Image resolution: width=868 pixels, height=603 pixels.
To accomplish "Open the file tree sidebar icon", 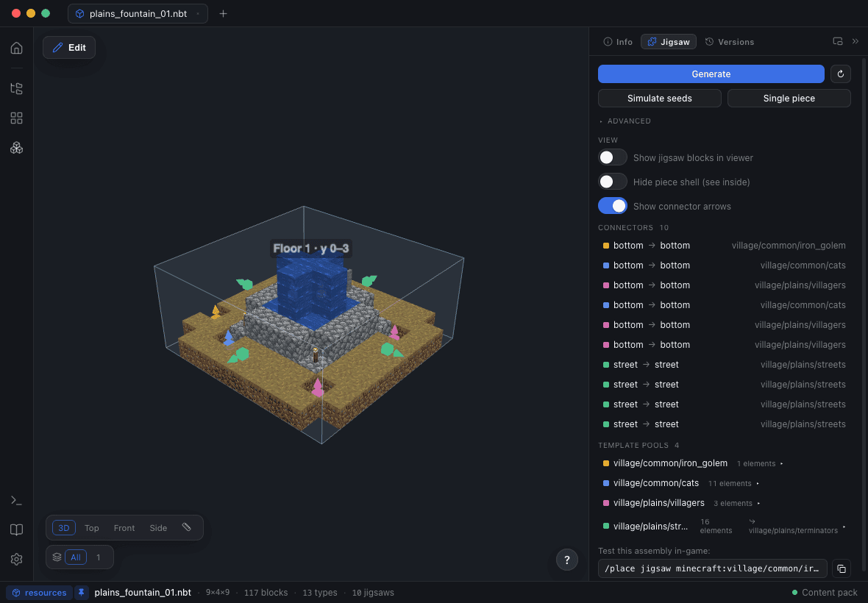I will tap(17, 88).
